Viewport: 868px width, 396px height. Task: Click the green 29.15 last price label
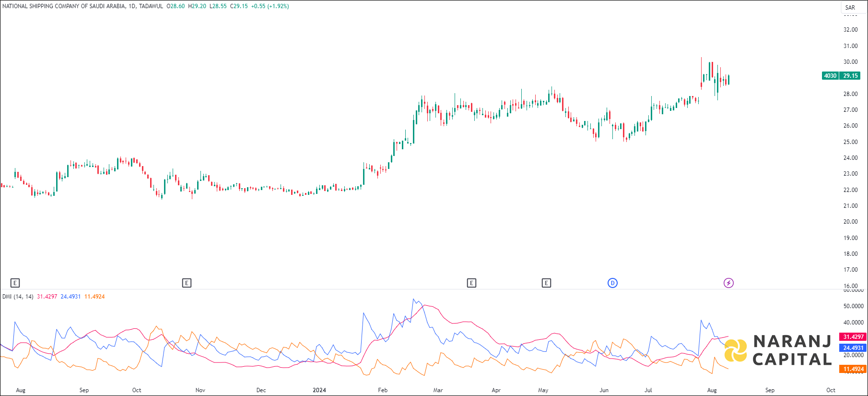[x=851, y=76]
